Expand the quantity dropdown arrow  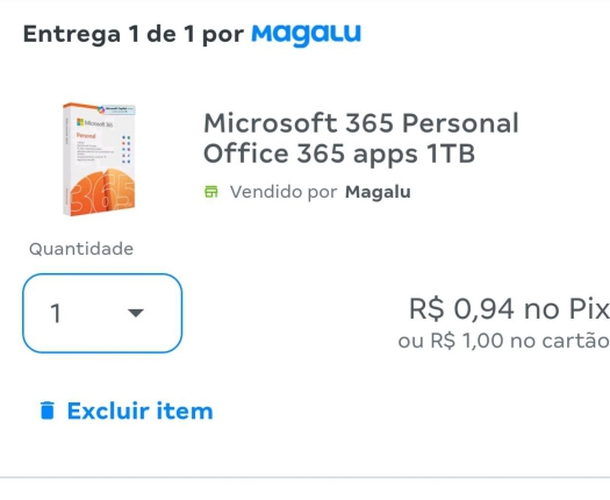tap(136, 313)
